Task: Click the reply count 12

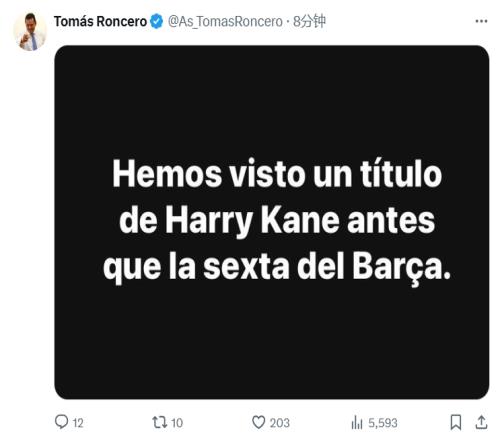Action: click(x=78, y=423)
